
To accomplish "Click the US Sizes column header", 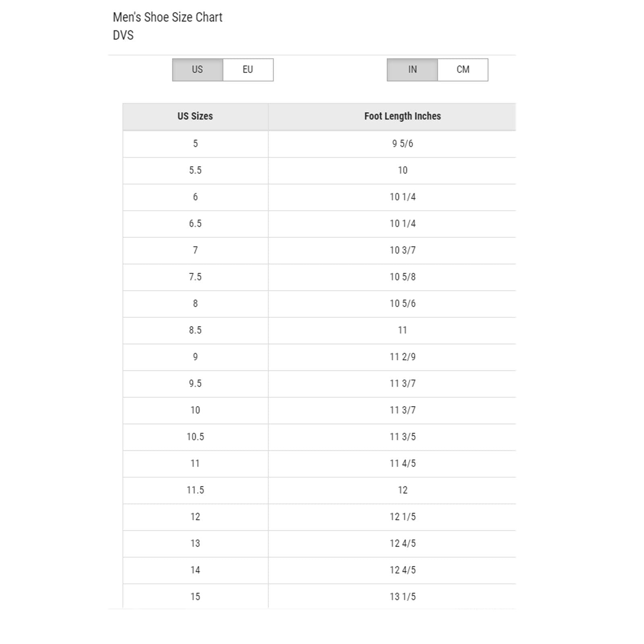I will pyautogui.click(x=195, y=116).
